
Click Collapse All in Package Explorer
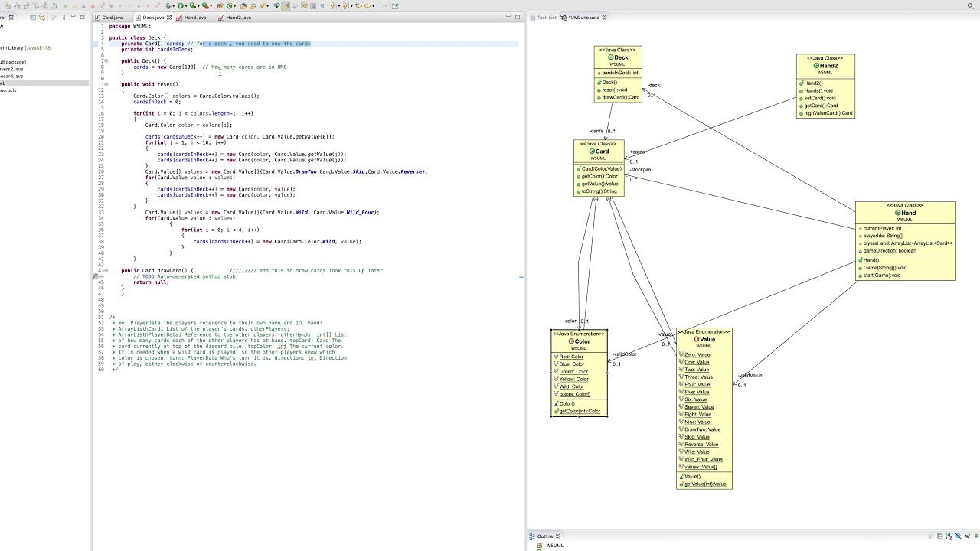click(33, 17)
